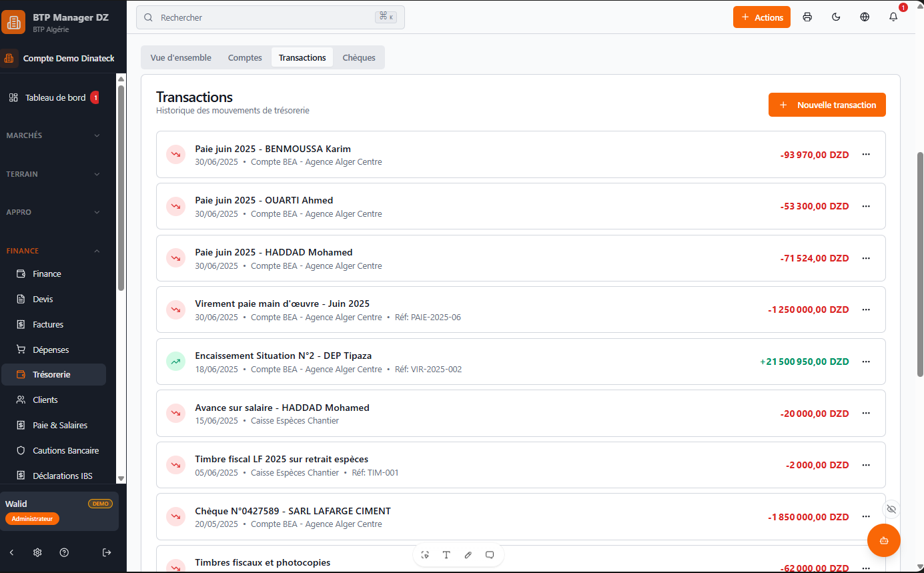Screen dimensions: 924x573
Task: Select the capture tool in bottom toolbar
Action: [425, 555]
